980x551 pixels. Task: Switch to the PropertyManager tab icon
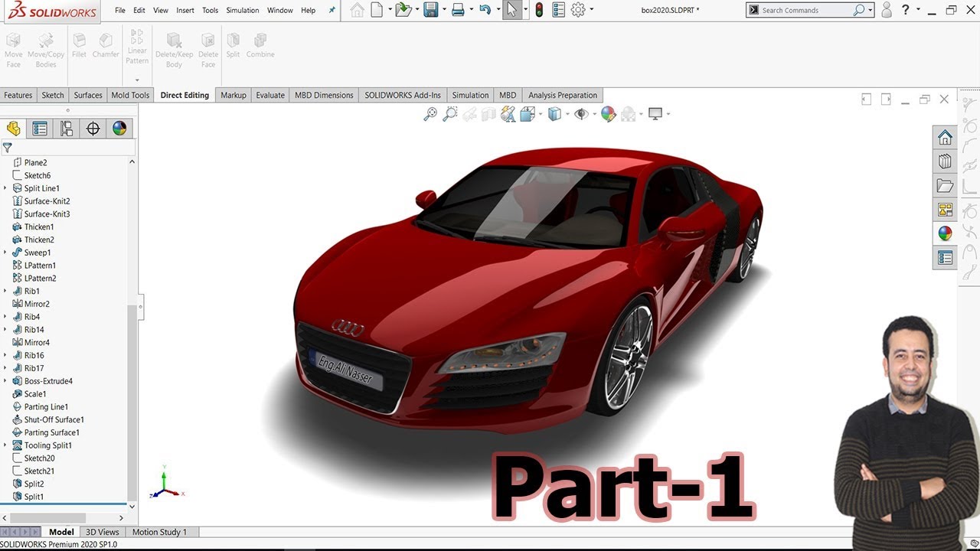40,129
